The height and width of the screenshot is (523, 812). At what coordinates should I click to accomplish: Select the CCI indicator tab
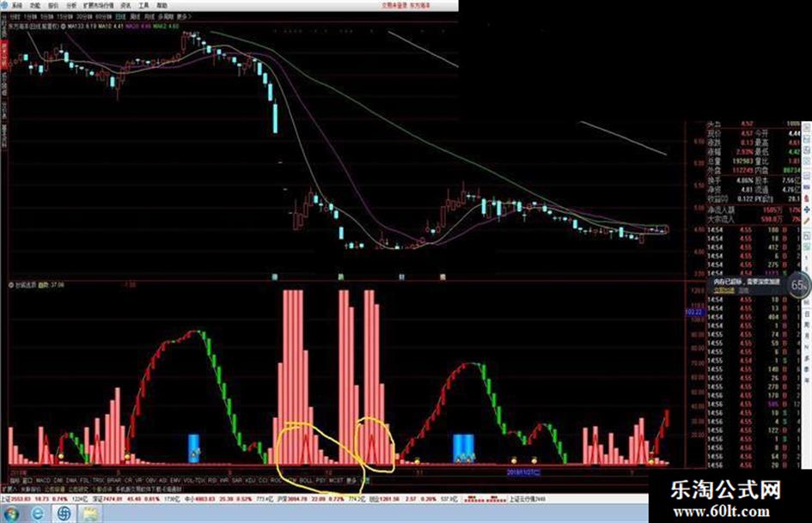point(263,481)
